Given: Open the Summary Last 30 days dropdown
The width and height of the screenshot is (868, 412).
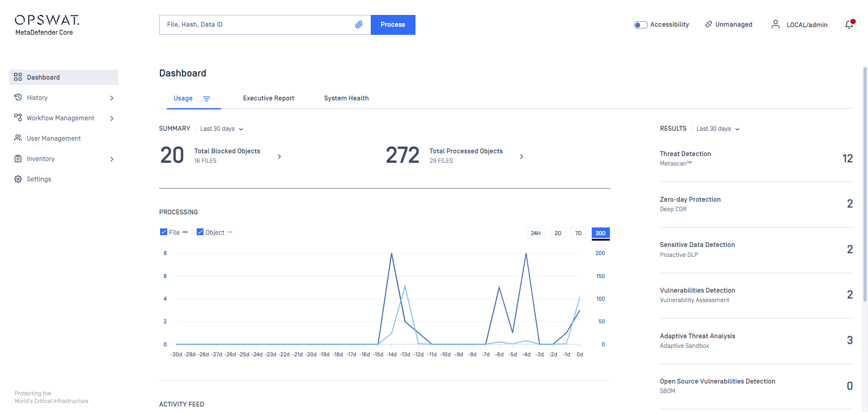Looking at the screenshot, I should point(222,129).
